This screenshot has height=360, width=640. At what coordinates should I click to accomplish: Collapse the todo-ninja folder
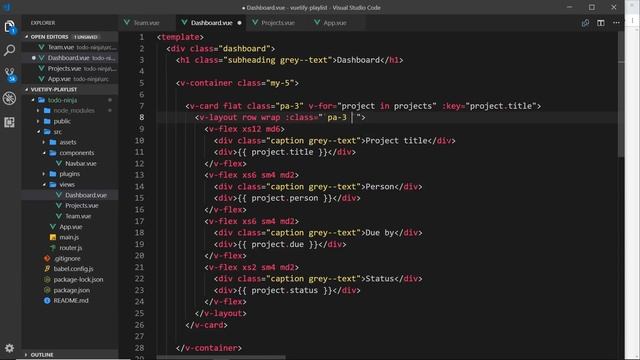62,100
